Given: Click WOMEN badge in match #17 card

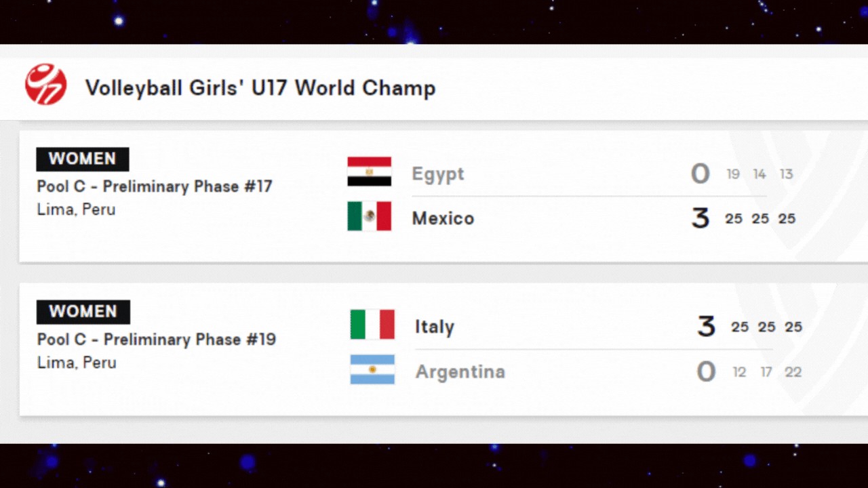Looking at the screenshot, I should point(83,159).
